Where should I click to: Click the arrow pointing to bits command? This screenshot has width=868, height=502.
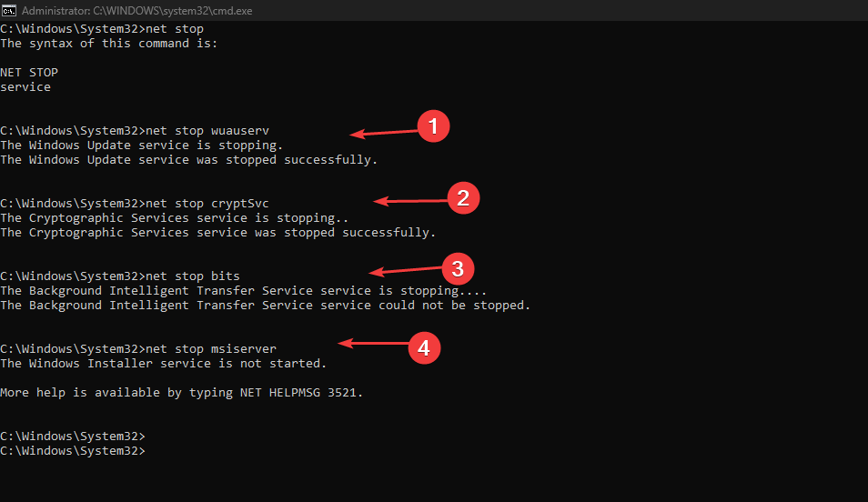pos(407,271)
